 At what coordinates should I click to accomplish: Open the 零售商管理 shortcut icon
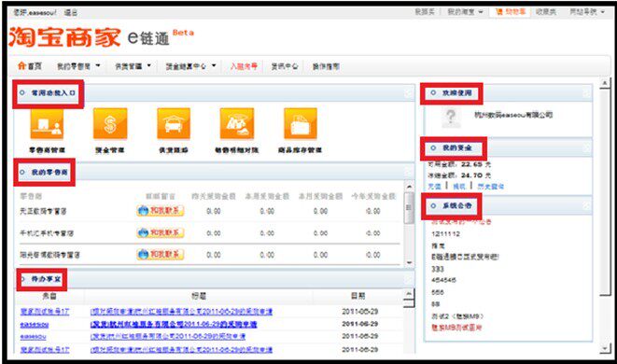tap(47, 123)
